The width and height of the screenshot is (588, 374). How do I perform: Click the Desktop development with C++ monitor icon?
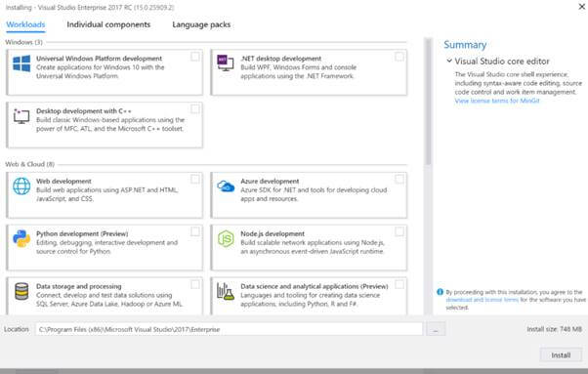pos(21,116)
